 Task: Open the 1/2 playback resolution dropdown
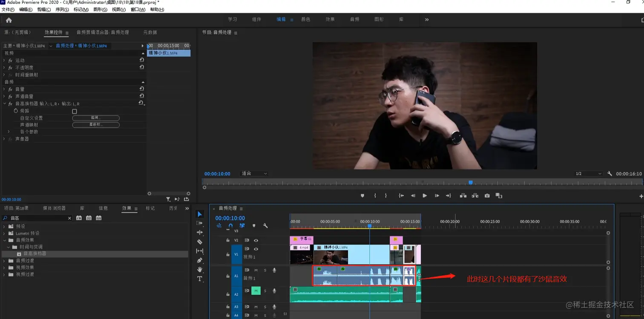click(x=588, y=174)
